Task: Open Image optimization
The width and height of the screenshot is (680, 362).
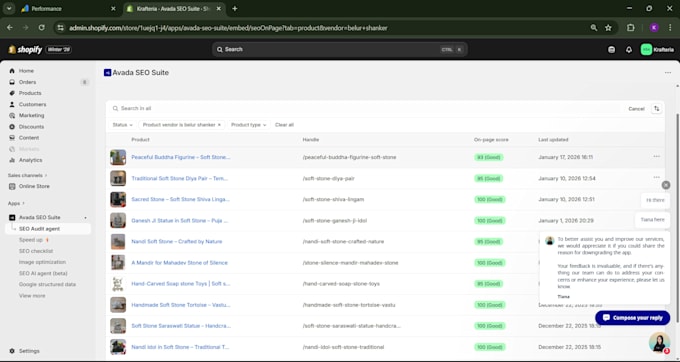Action: (x=42, y=262)
